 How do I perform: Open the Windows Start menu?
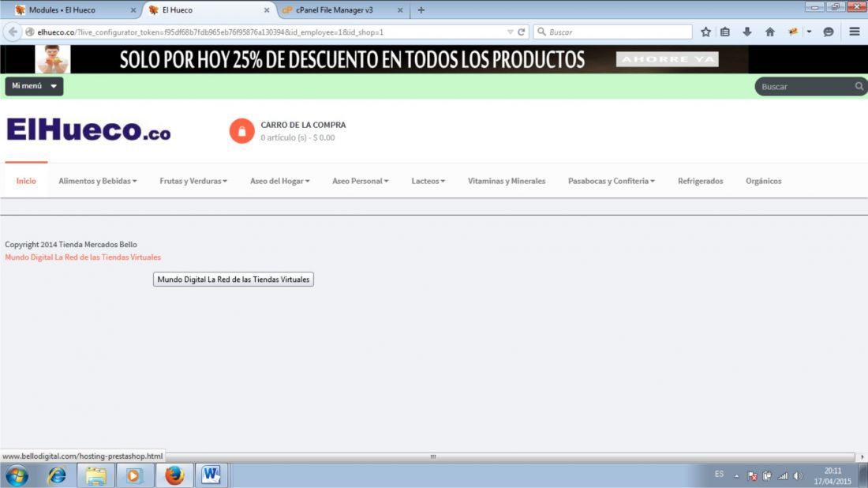[x=17, y=476]
